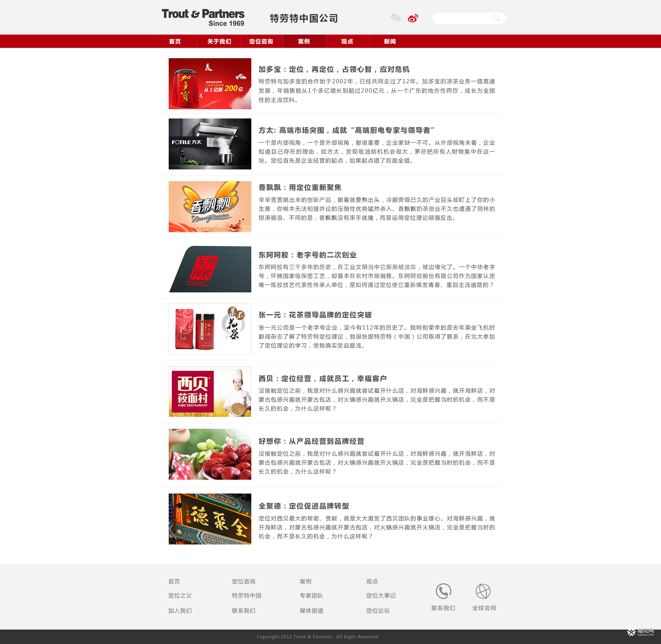
Task: Click 联系我们 label under phone icon
Action: click(443, 608)
